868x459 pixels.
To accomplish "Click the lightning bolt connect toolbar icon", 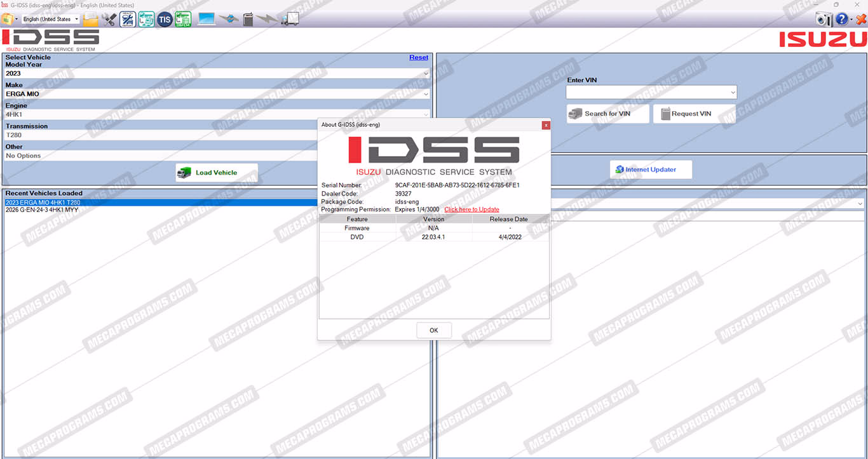I will click(x=268, y=19).
